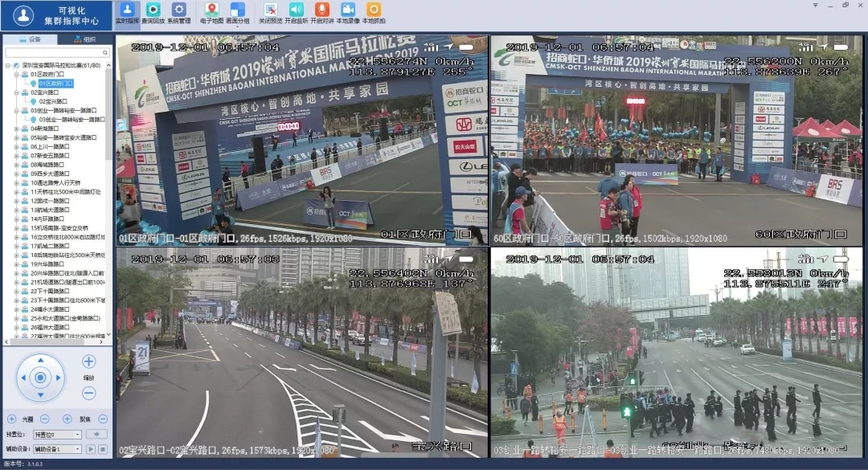The image size is (868, 470).
Task: Click the PTZ center button
Action: click(40, 378)
